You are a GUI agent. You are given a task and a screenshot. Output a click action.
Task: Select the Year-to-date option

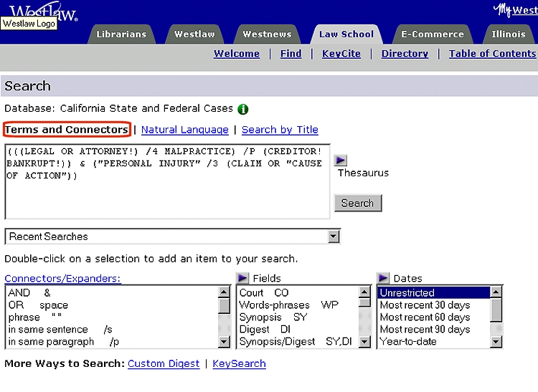point(434,342)
